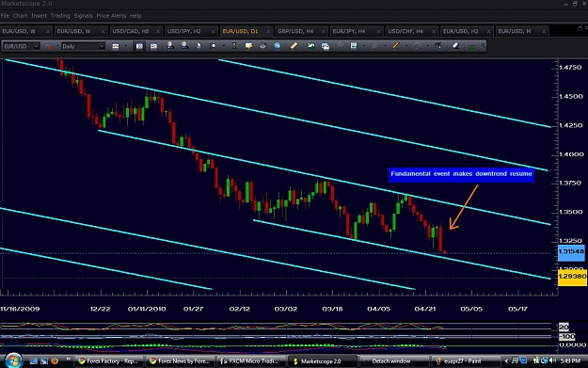Image resolution: width=588 pixels, height=368 pixels.
Task: Click the green hourglass icon
Action: pos(234,46)
